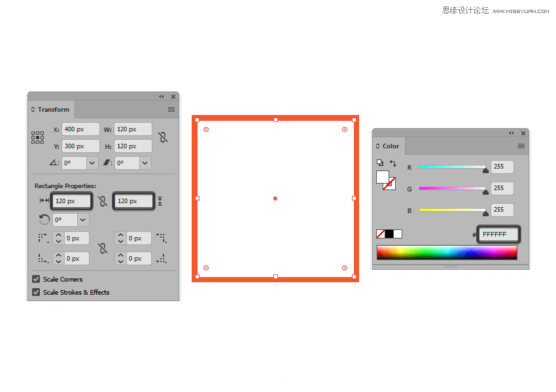Open the Transform panel options menu
Image resolution: width=556 pixels, height=392 pixels.
click(x=171, y=110)
